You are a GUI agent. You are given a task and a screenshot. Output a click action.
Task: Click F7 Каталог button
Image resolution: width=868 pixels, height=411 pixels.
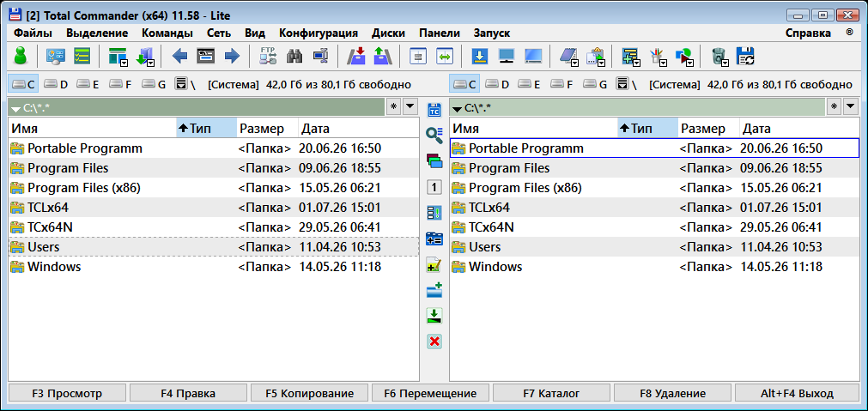pos(551,393)
